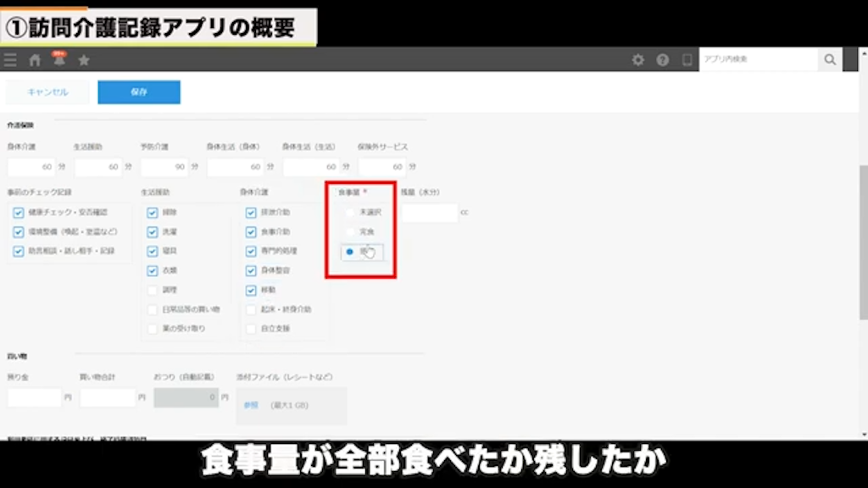
Task: Open the hamburger menu in the header
Action: click(x=10, y=59)
